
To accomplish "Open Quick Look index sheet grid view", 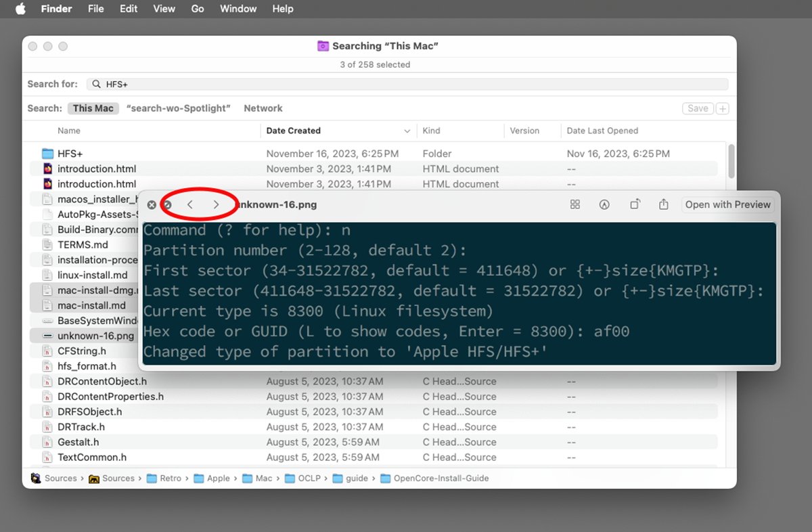I will click(575, 204).
